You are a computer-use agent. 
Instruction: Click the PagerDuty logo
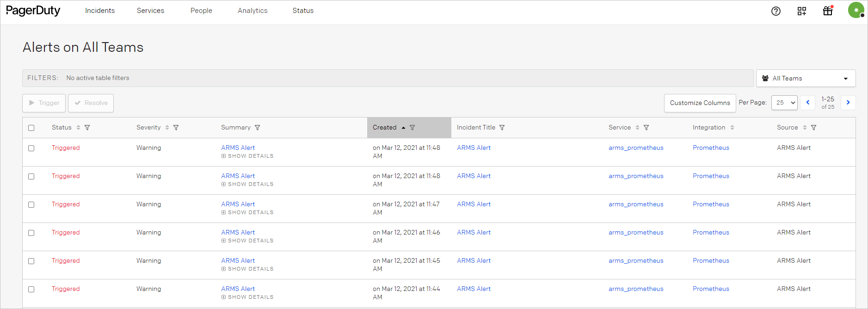coord(33,11)
